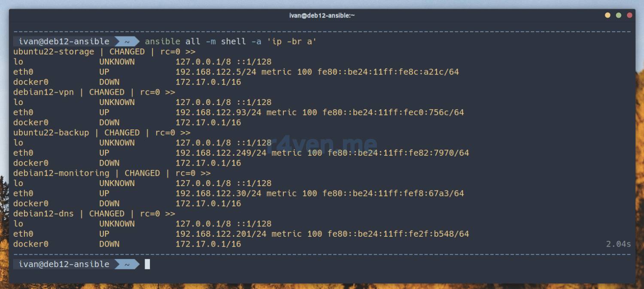Click the top ivan@deb12-ansible prompt segment

point(64,42)
